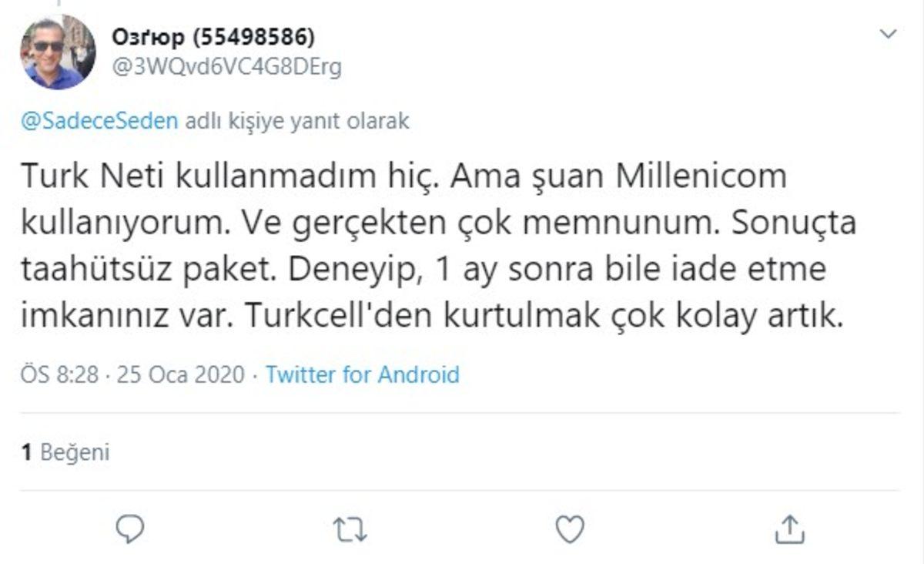Image resolution: width=924 pixels, height=564 pixels.
Task: Expand the caret at the top right
Action: tap(887, 34)
